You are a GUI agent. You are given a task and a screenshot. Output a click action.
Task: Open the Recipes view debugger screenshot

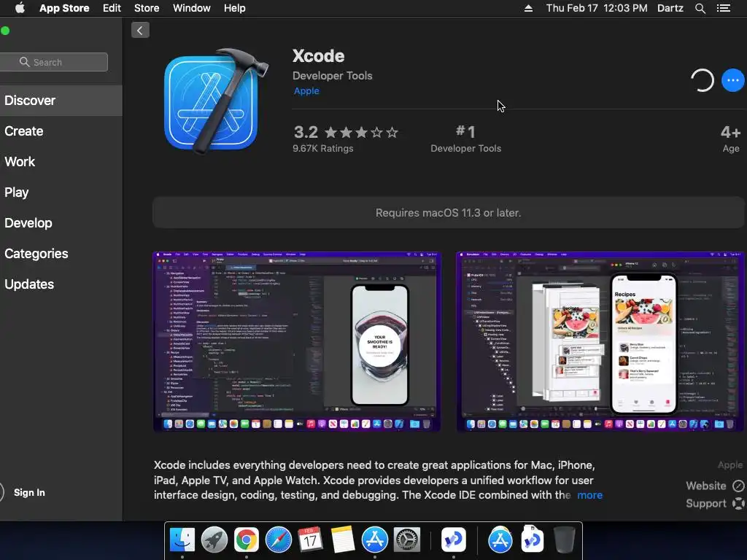[x=600, y=341]
